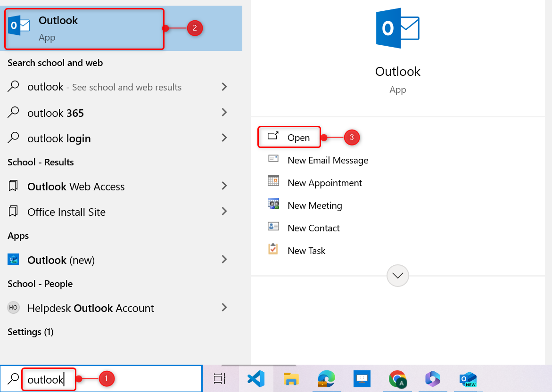Expand the Helpdesk Outlook Account arrow
Image resolution: width=552 pixels, height=392 pixels.
point(224,307)
